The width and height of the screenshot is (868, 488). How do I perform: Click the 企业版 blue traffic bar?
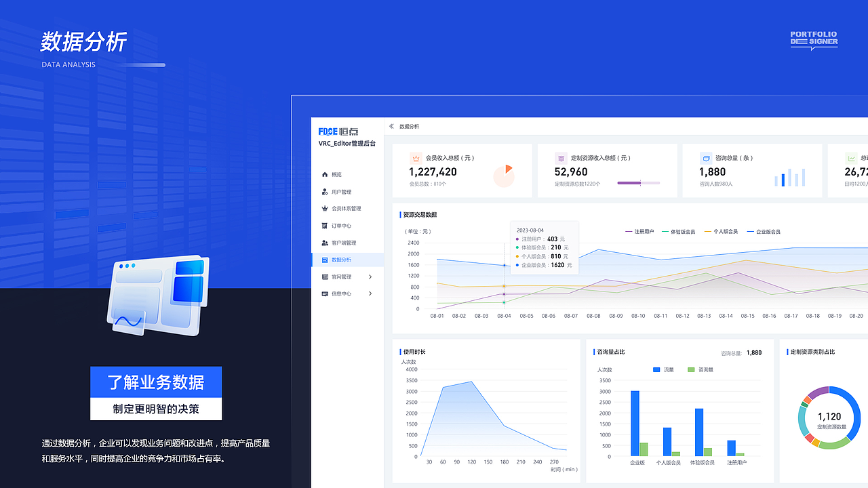click(635, 424)
